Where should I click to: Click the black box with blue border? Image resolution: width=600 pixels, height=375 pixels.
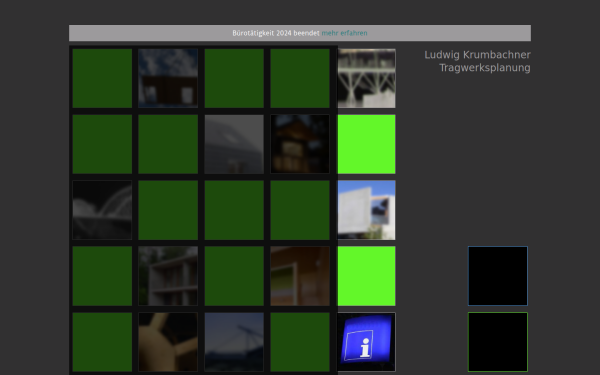pyautogui.click(x=498, y=276)
